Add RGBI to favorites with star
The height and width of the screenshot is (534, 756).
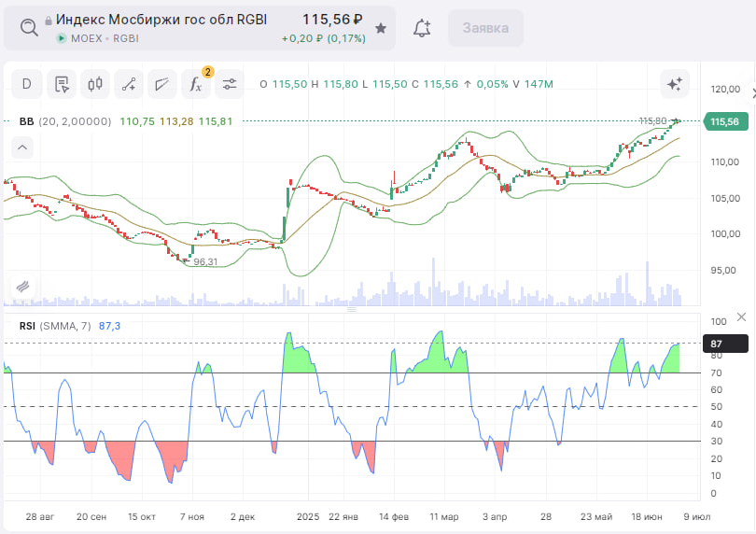click(x=381, y=28)
